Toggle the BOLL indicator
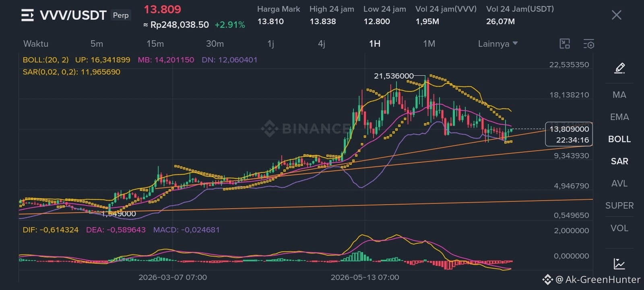The image size is (644, 290). tap(619, 139)
